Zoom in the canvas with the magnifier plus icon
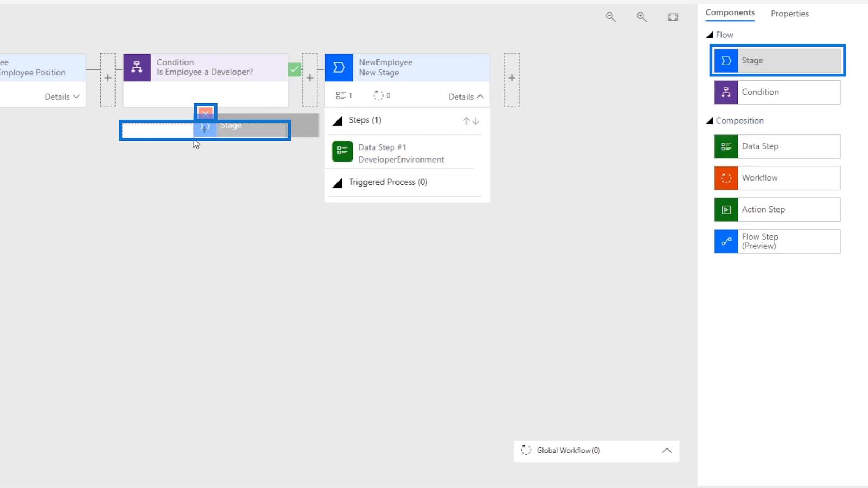Image resolution: width=868 pixels, height=488 pixels. pyautogui.click(x=641, y=17)
